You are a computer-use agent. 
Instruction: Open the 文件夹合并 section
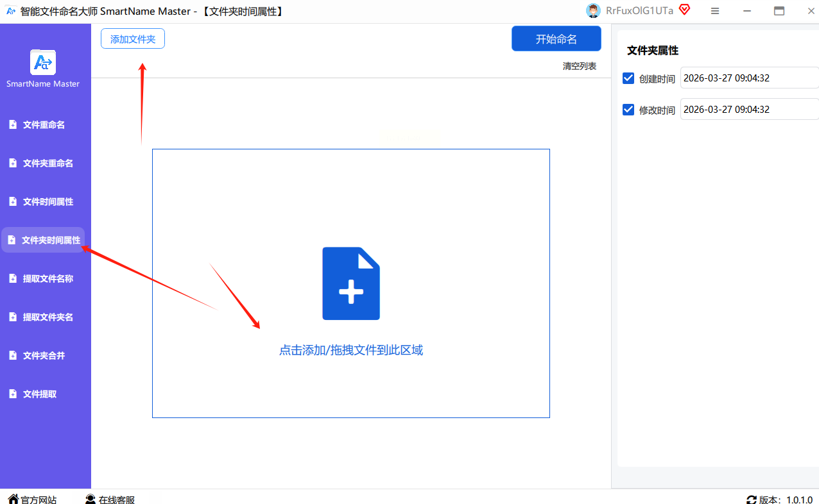click(43, 356)
